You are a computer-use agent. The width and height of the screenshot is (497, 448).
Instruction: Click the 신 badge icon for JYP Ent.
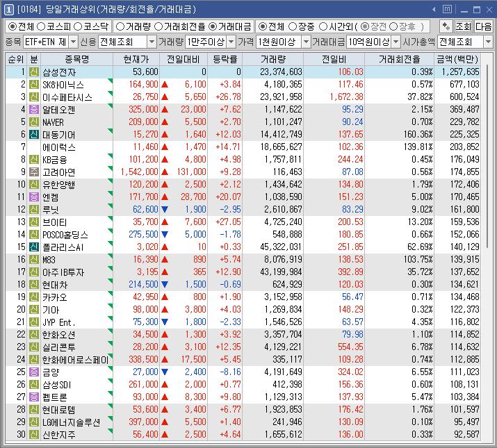point(34,322)
